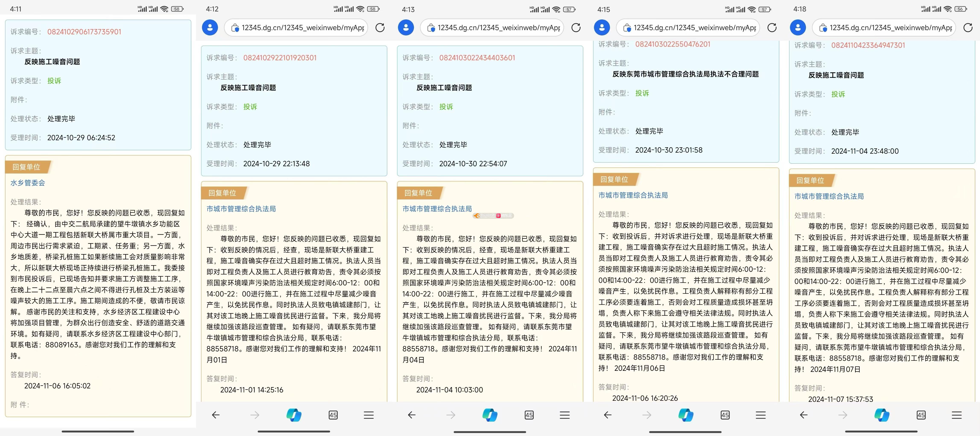This screenshot has width=980, height=436.
Task: Tap profile avatar in the 4:13 screen
Action: coord(406,27)
